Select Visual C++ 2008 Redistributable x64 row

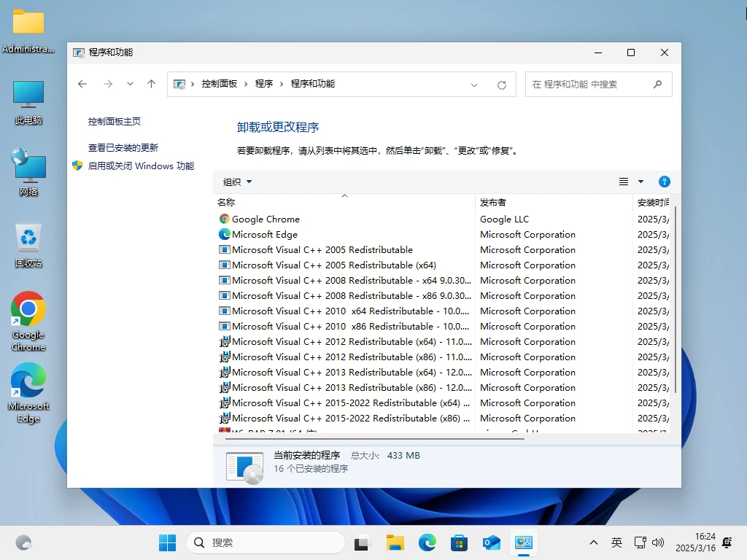coord(344,280)
